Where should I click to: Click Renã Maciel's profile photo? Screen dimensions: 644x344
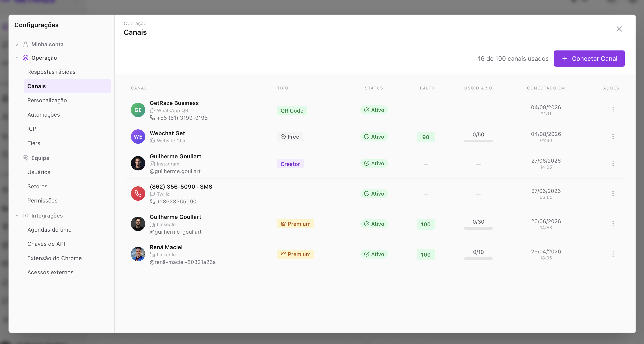[x=138, y=254]
